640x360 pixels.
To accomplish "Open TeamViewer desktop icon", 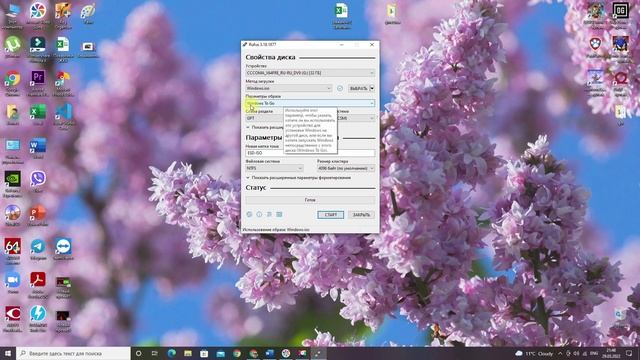I will [63, 246].
